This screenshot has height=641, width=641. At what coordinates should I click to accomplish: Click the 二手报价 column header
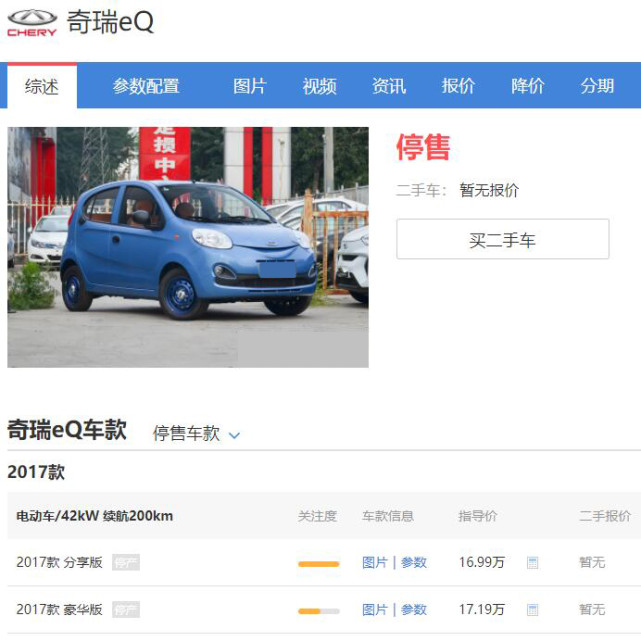(x=605, y=516)
